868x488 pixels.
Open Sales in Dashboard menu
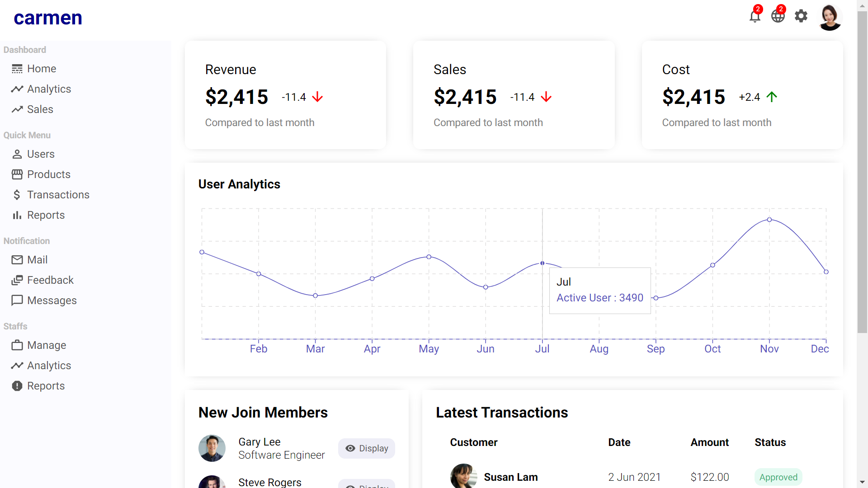point(40,109)
